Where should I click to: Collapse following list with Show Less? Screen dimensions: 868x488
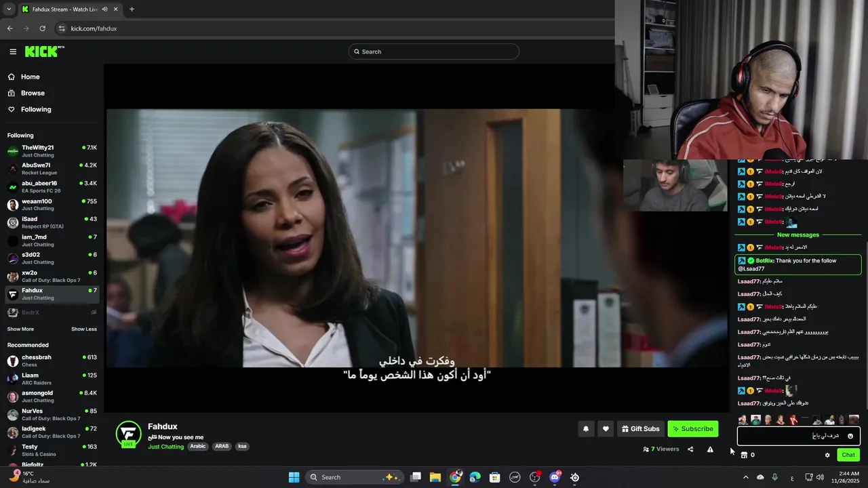[x=84, y=329]
